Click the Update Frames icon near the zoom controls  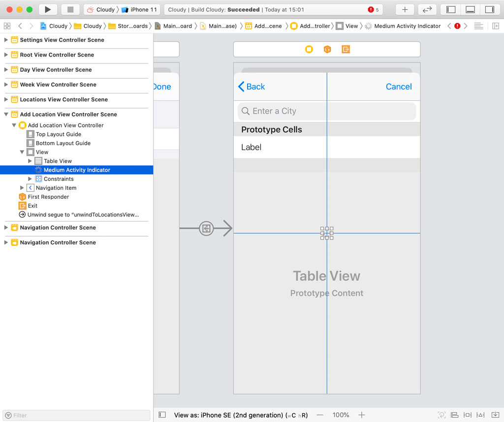coord(441,415)
